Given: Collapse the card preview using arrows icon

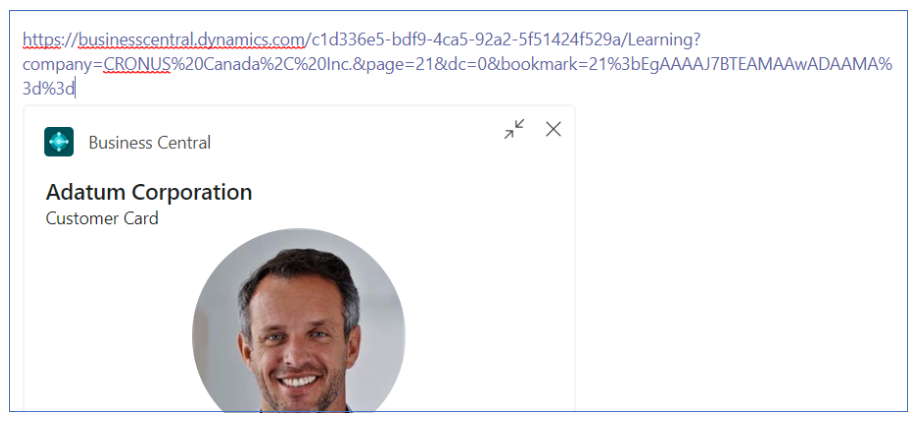Looking at the screenshot, I should [514, 129].
